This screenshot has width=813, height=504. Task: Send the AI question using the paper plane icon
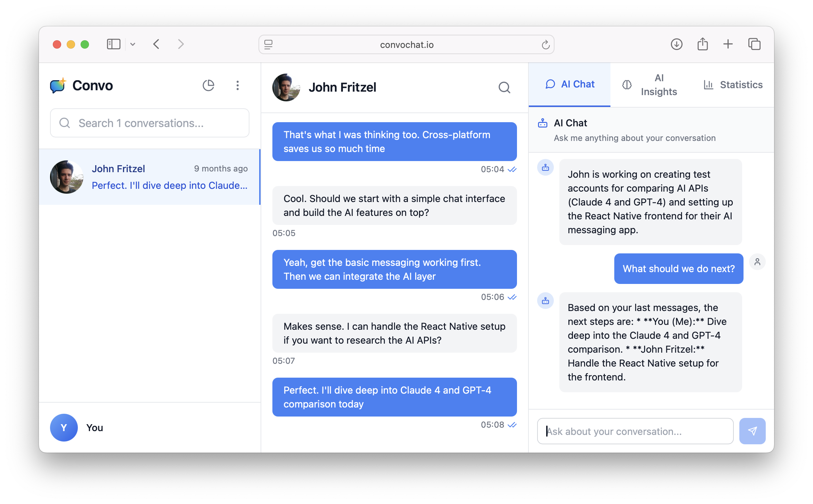coord(753,431)
